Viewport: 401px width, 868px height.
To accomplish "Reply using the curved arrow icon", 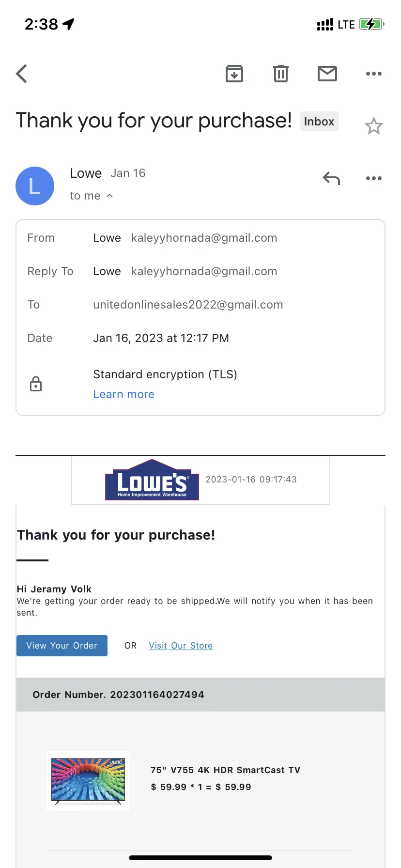I will pos(332,178).
